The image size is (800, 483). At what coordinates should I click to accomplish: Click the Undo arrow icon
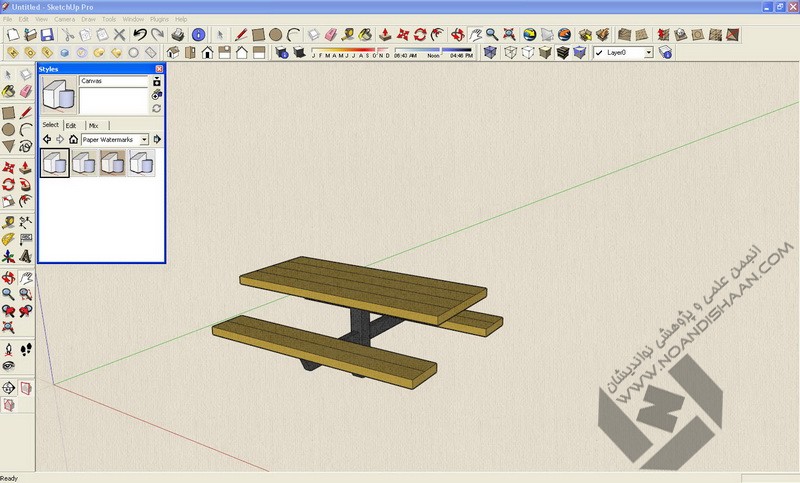tap(140, 34)
